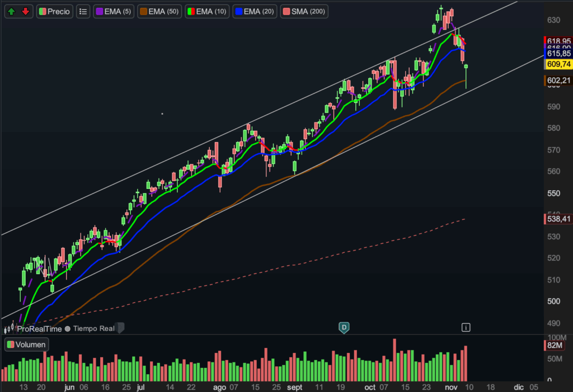573x392 pixels.
Task: Click the purple EMA (5) color swatch
Action: [x=98, y=11]
